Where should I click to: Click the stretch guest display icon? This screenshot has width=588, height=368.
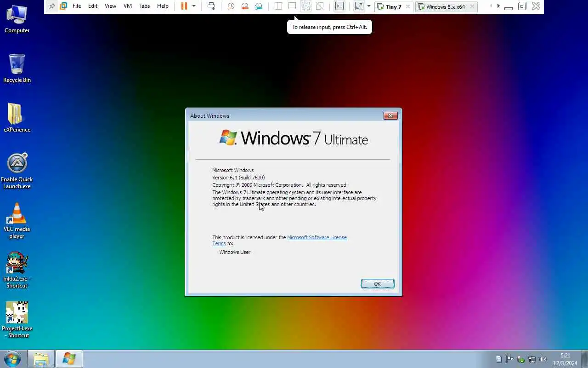coord(359,6)
